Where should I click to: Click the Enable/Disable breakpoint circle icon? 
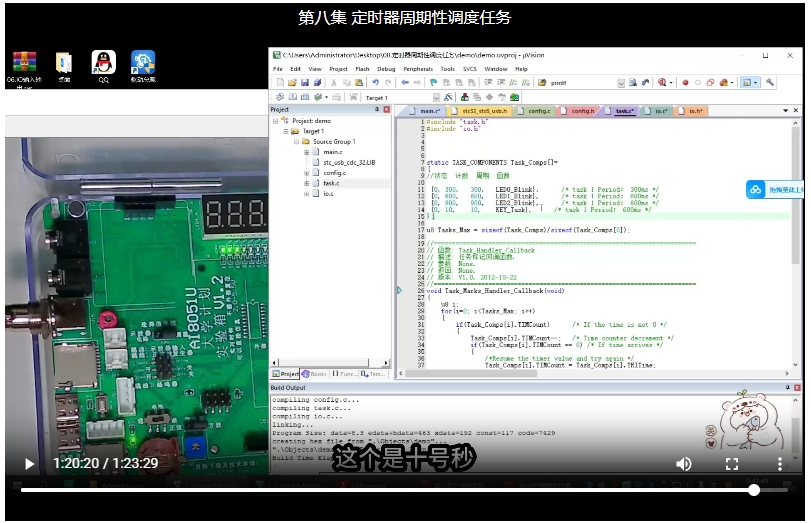698,82
